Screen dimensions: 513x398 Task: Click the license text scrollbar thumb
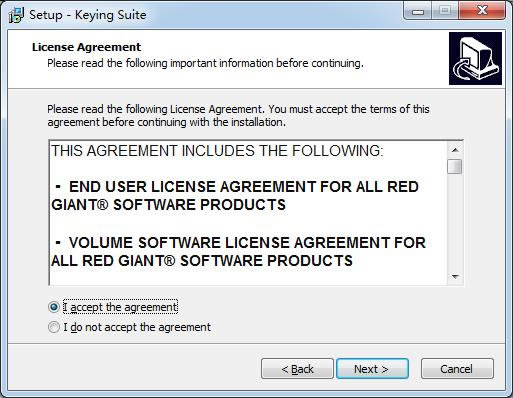[x=455, y=166]
